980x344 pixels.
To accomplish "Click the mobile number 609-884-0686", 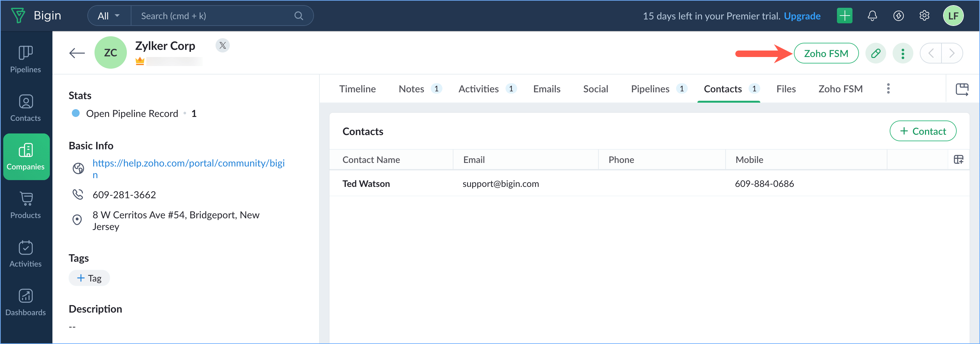I will pos(764,184).
